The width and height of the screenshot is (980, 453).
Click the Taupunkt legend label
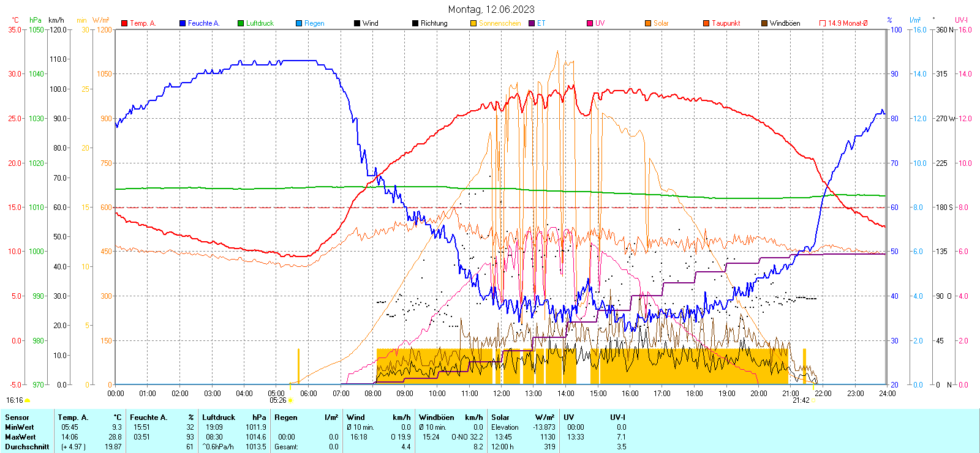726,23
